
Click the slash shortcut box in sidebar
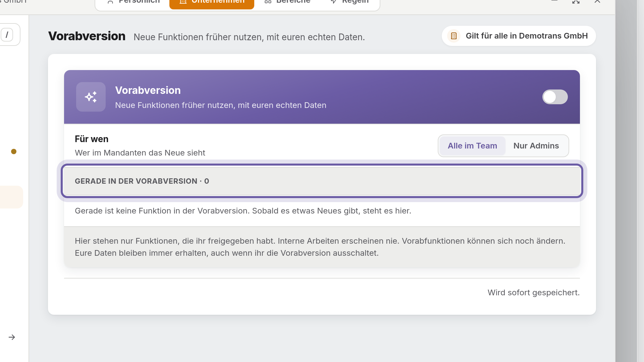[x=7, y=35]
